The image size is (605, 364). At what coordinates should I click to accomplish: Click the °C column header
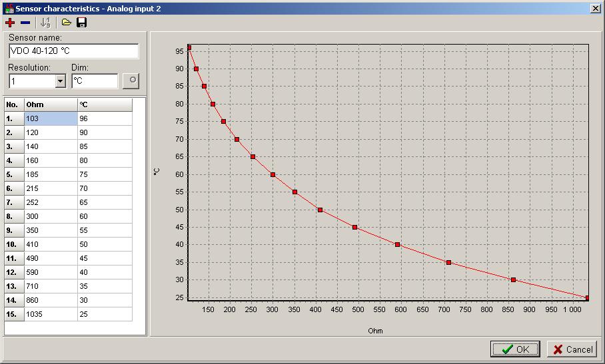[x=104, y=104]
